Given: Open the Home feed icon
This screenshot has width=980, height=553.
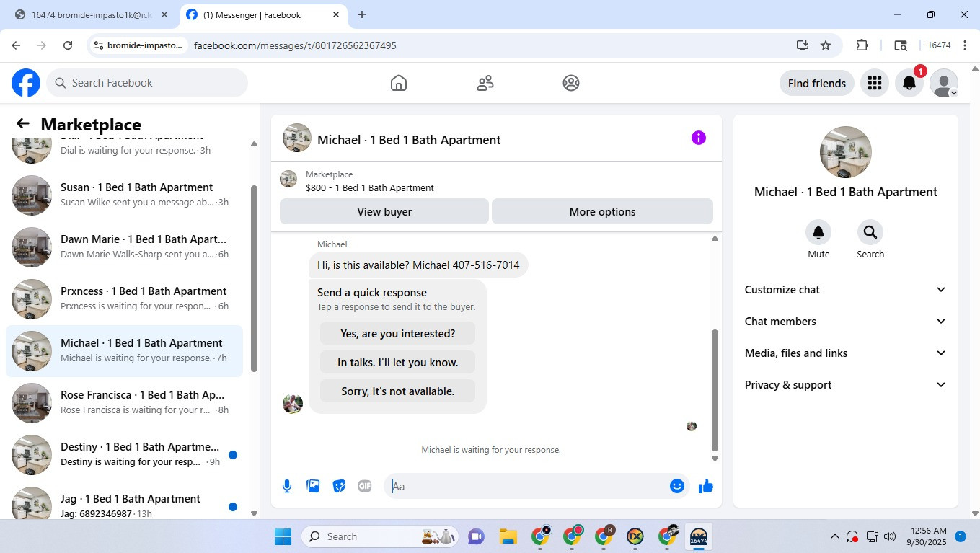Looking at the screenshot, I should [399, 83].
